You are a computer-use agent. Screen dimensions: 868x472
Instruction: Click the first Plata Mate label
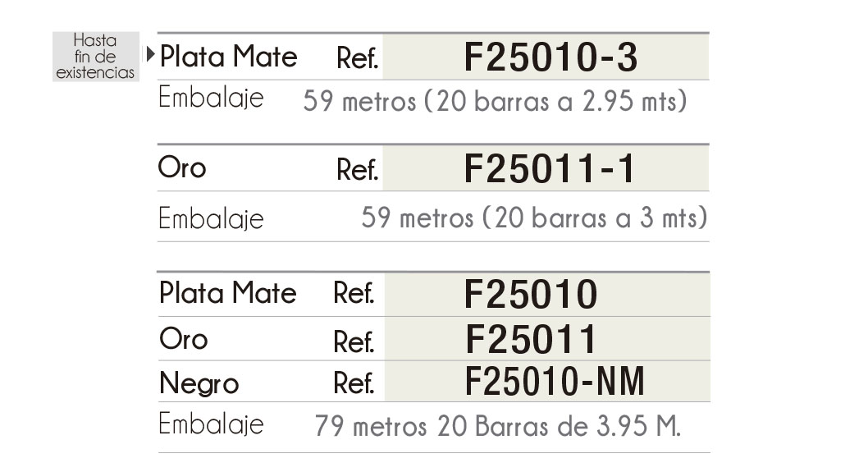(228, 57)
